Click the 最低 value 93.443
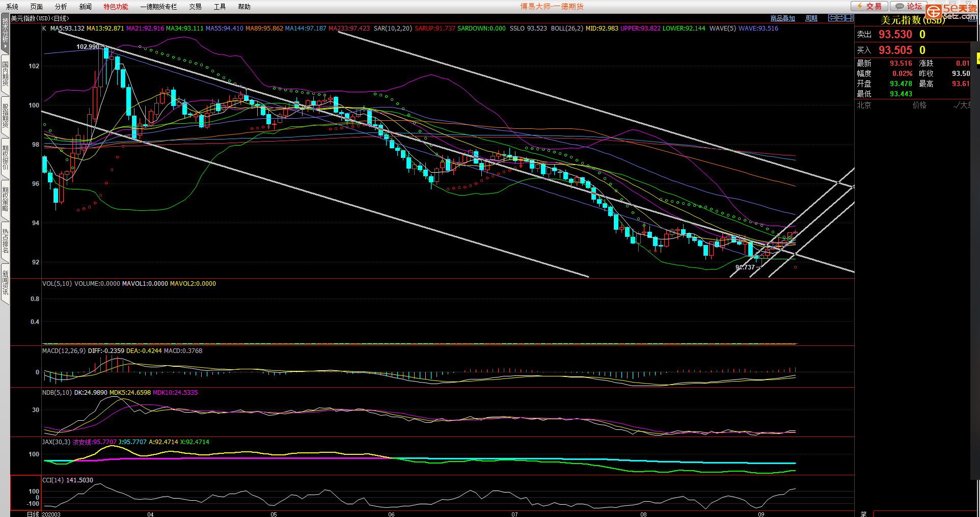980x517 pixels. pos(901,94)
